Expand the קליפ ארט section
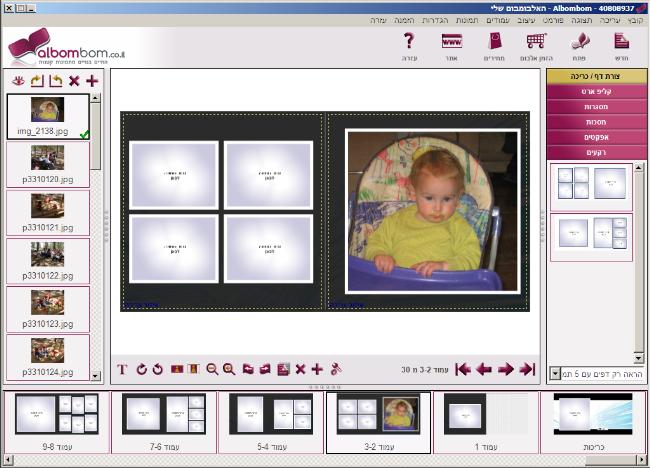 pos(596,91)
